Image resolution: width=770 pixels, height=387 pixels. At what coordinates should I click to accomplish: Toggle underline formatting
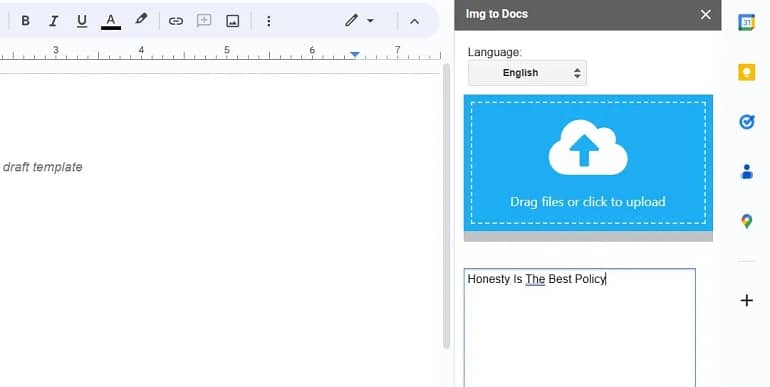tap(82, 21)
